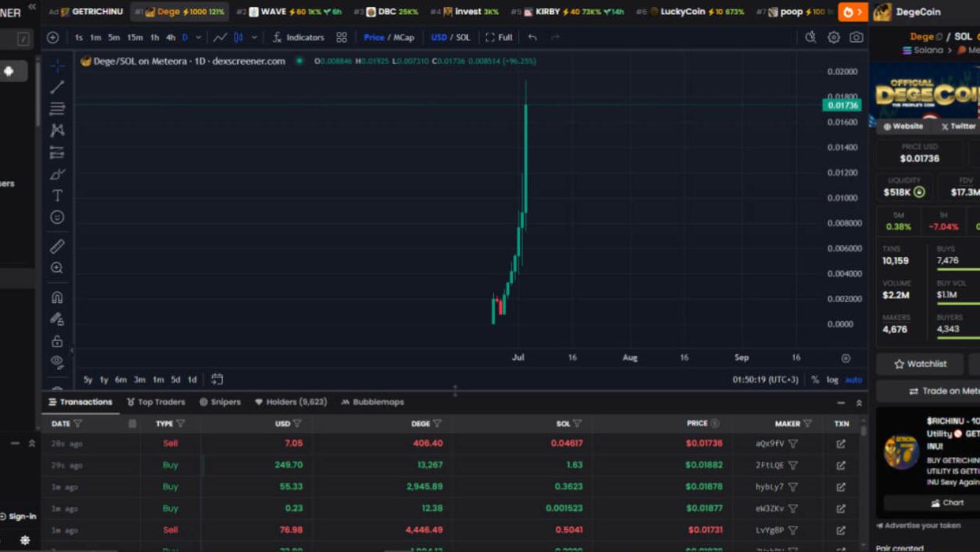Open the Indicators menu
Screen dimensions: 980x552
pos(298,37)
